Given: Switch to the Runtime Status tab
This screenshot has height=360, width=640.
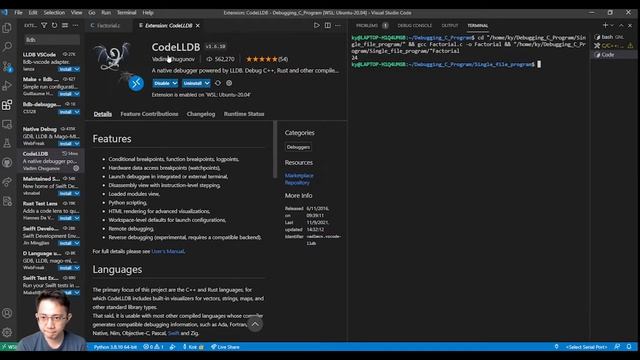Looking at the screenshot, I should (x=244, y=114).
